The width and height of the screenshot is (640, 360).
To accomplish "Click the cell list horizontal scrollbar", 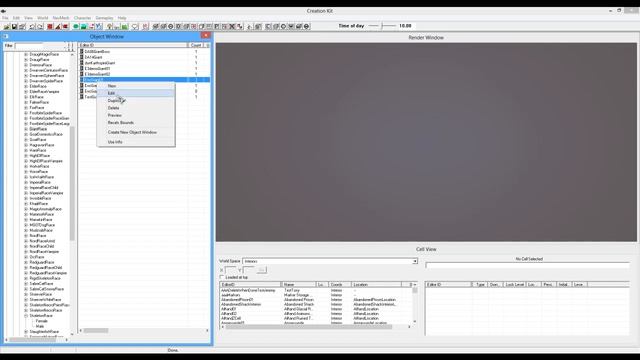I will 308,327.
